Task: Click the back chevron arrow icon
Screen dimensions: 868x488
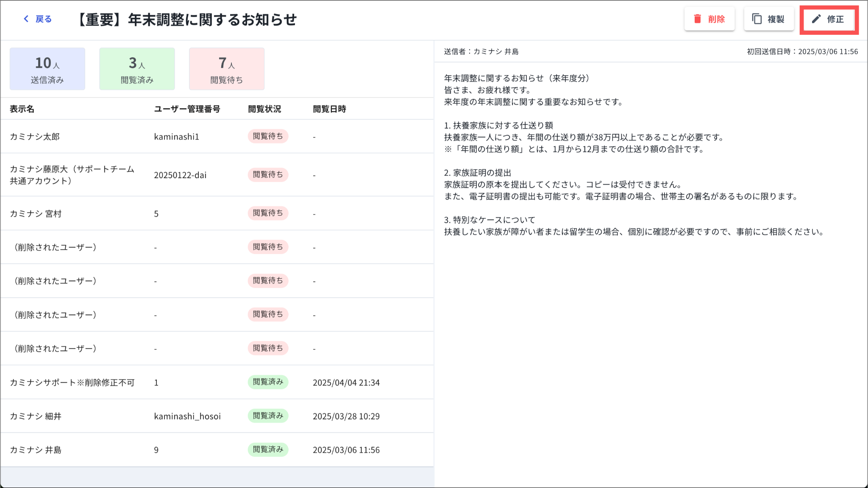Action: click(26, 19)
